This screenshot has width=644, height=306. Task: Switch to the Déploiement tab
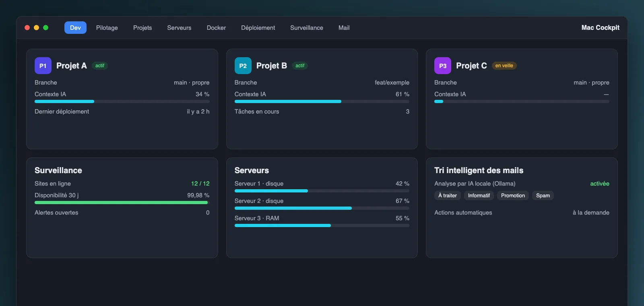point(258,27)
